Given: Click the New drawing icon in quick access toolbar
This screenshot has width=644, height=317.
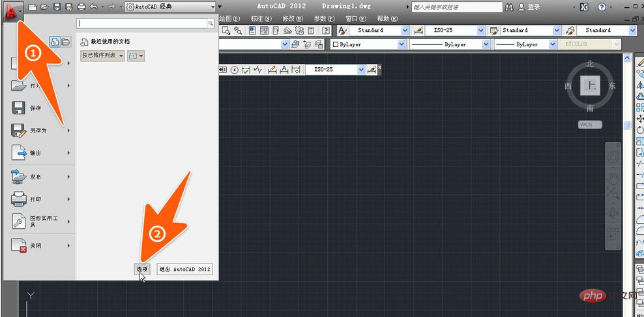Looking at the screenshot, I should [x=32, y=7].
